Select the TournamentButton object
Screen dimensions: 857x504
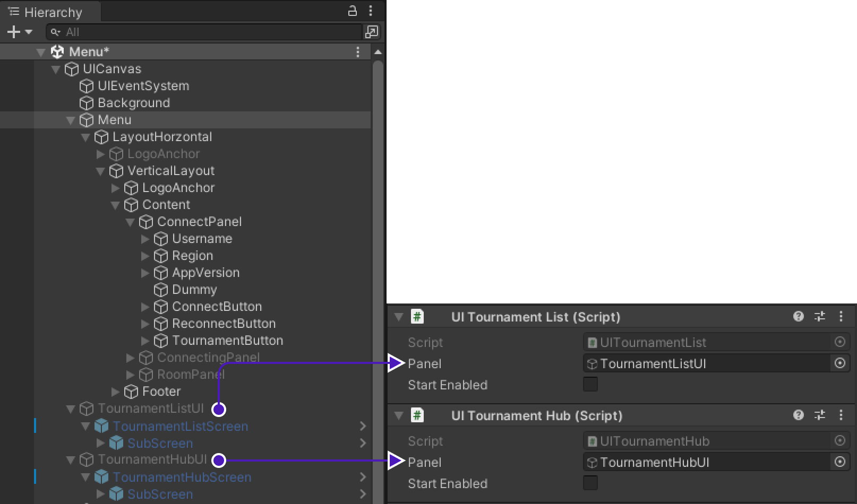[x=227, y=341]
